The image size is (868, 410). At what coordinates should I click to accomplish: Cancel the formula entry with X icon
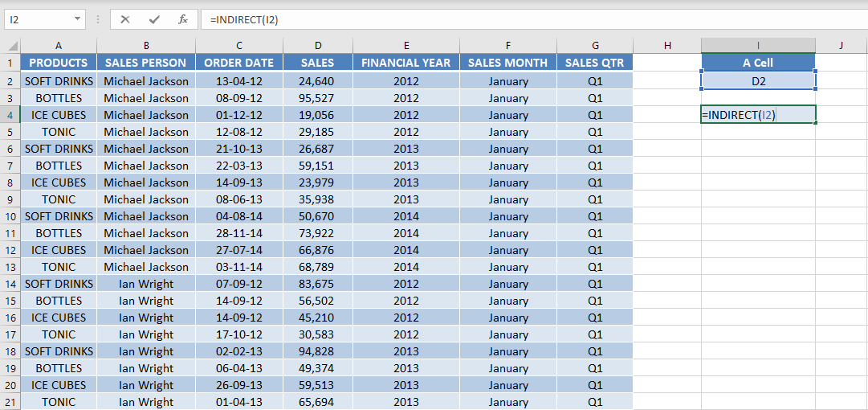pos(125,19)
